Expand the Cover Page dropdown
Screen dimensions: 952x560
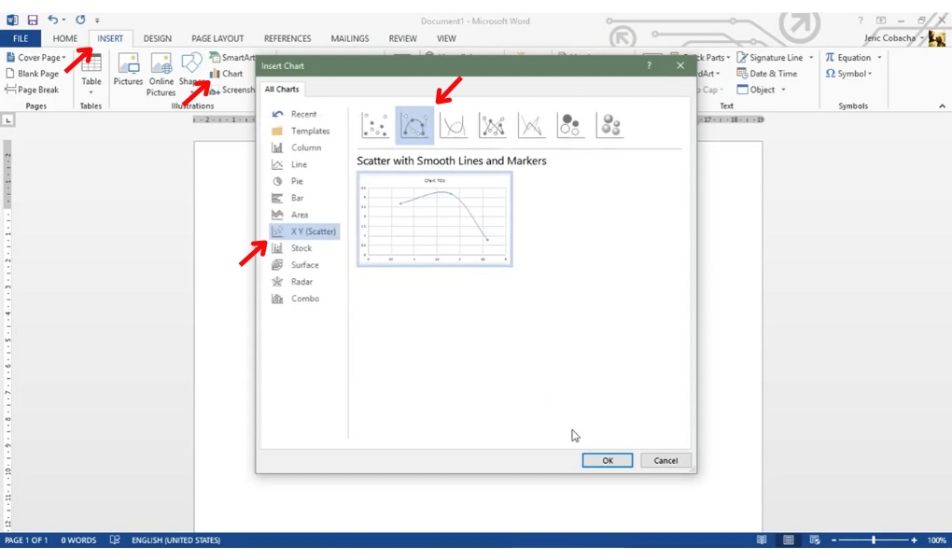pos(64,58)
